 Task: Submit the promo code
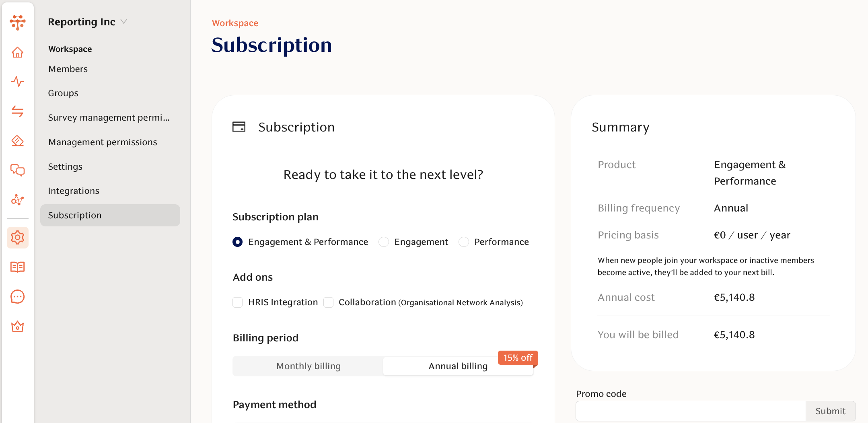830,411
